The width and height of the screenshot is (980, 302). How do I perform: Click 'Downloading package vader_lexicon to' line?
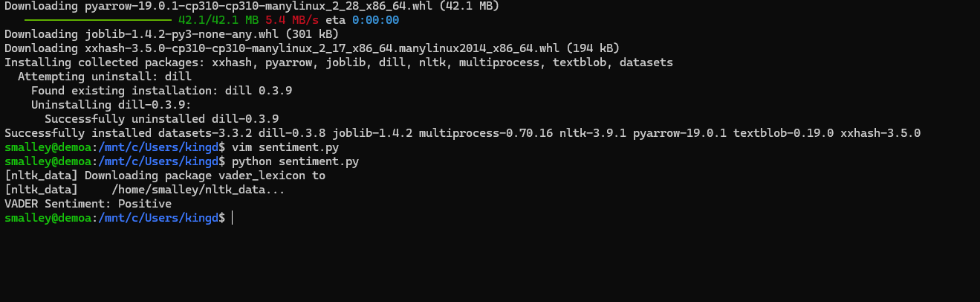pos(165,176)
